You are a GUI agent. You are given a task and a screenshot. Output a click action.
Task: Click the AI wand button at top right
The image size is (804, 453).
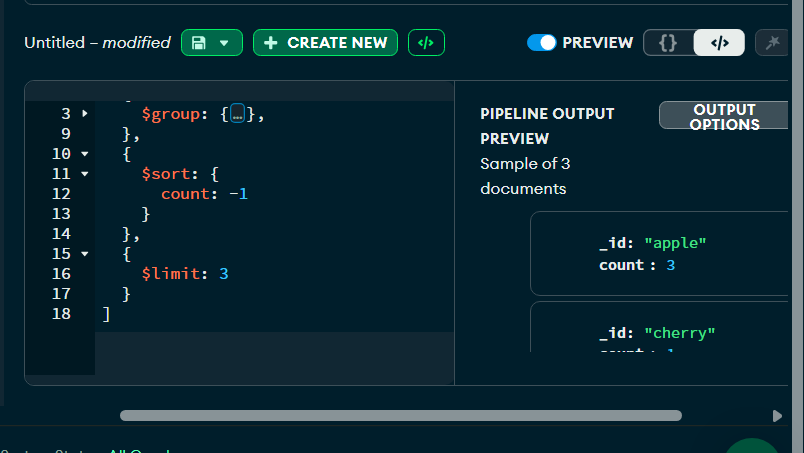tap(772, 43)
